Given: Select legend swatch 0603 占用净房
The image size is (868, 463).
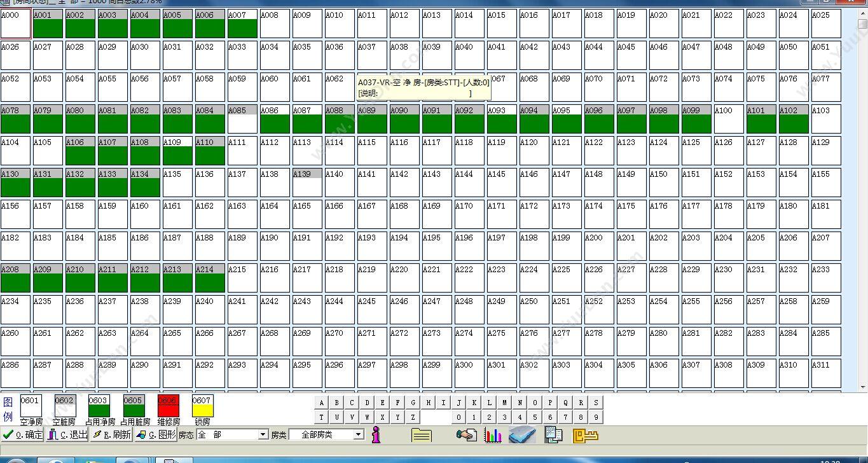Looking at the screenshot, I should tap(99, 406).
